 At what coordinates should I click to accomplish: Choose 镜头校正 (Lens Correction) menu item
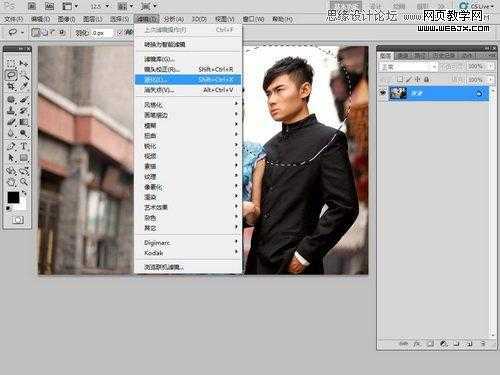(x=188, y=69)
